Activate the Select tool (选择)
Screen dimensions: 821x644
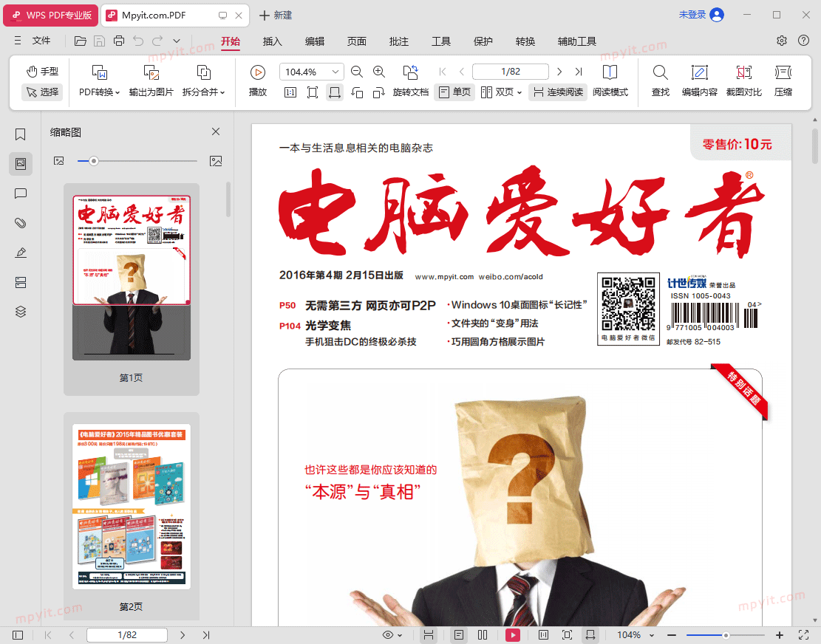tap(42, 92)
